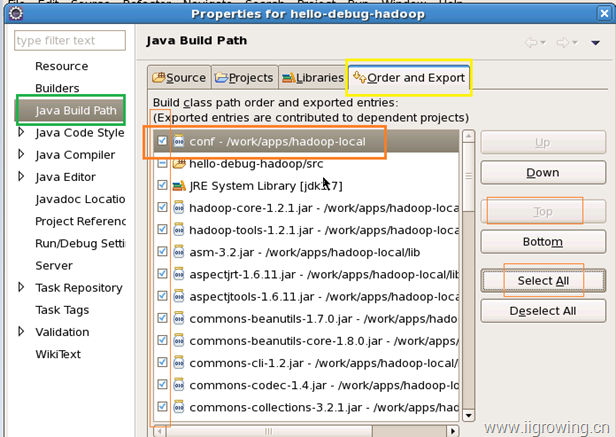Click the source folder icon of hello-debug-hadoop/src
Image resolution: width=616 pixels, height=437 pixels.
179,163
